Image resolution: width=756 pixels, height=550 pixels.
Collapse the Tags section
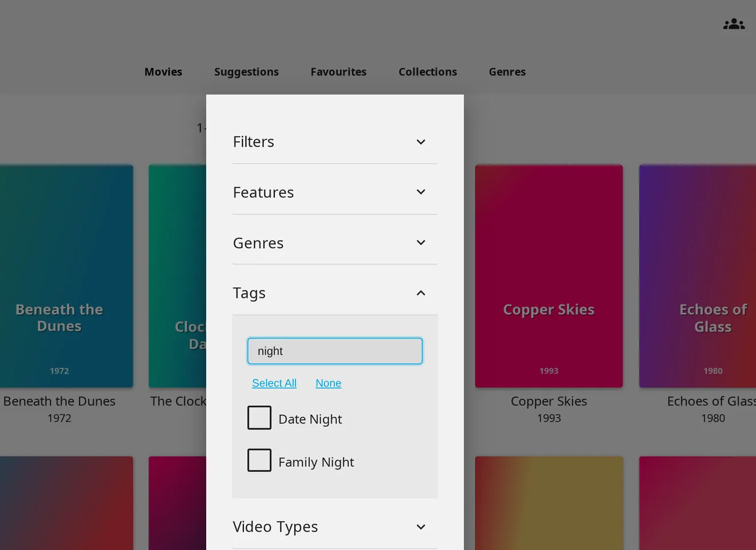(x=335, y=293)
